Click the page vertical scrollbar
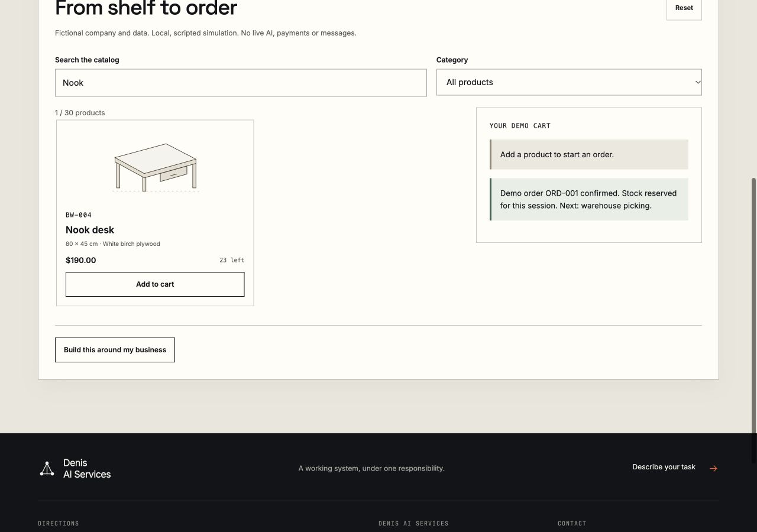 [x=753, y=319]
